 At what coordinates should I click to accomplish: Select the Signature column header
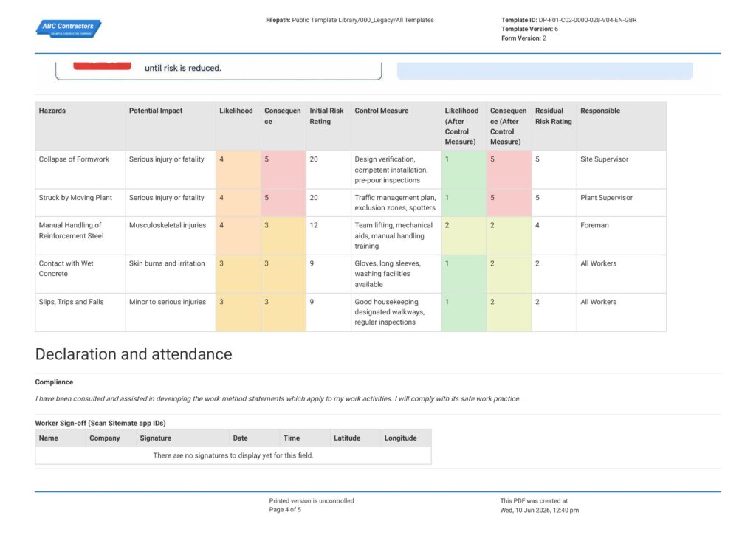(182, 438)
